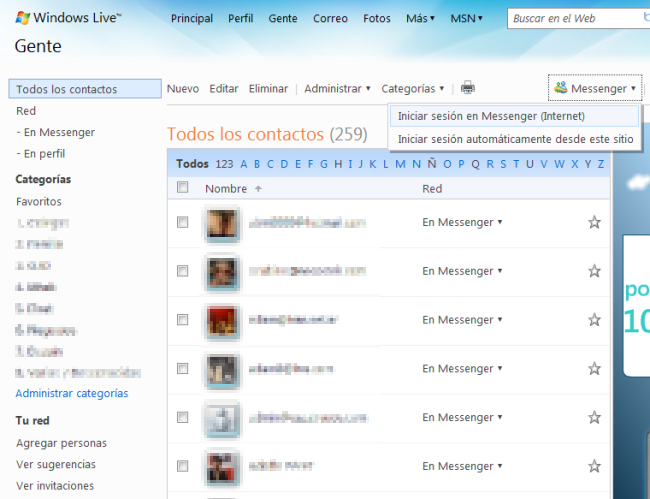
Task: Open first row En Messenger dropdown
Action: (462, 223)
